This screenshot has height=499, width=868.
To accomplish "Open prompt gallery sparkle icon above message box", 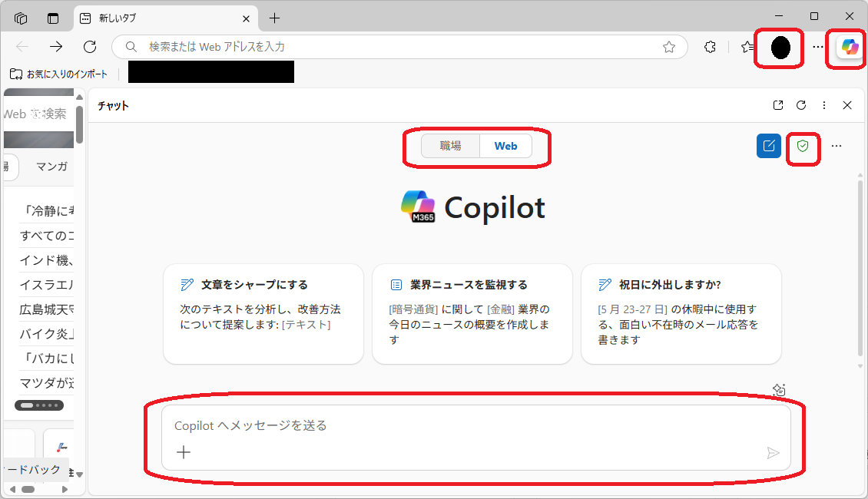I will (780, 390).
